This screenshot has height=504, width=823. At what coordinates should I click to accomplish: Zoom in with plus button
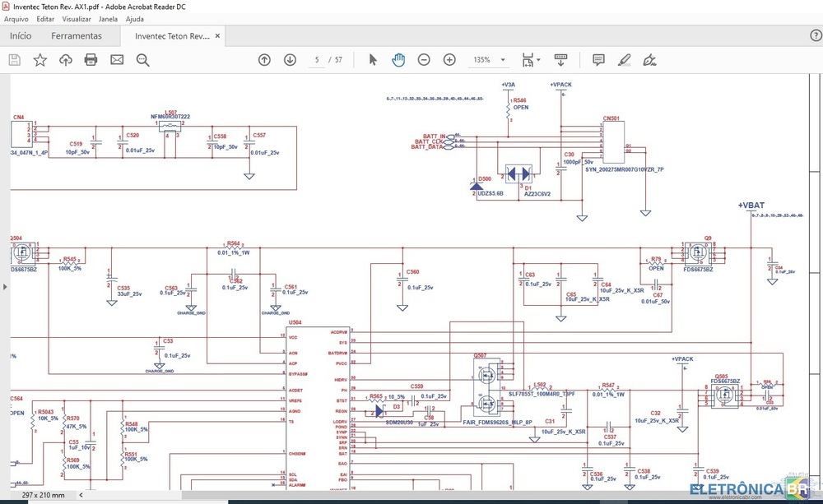[449, 60]
